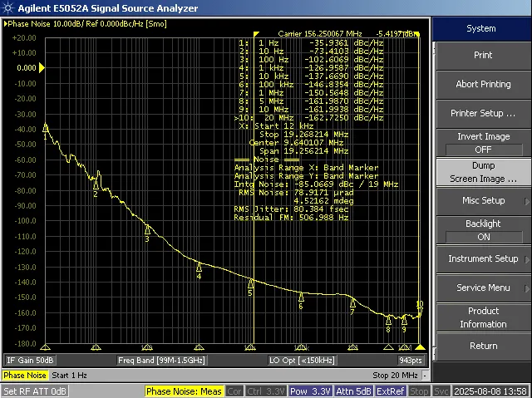Switch to the Phase Noise tab
The height and width of the screenshot is (398, 532).
point(26,376)
